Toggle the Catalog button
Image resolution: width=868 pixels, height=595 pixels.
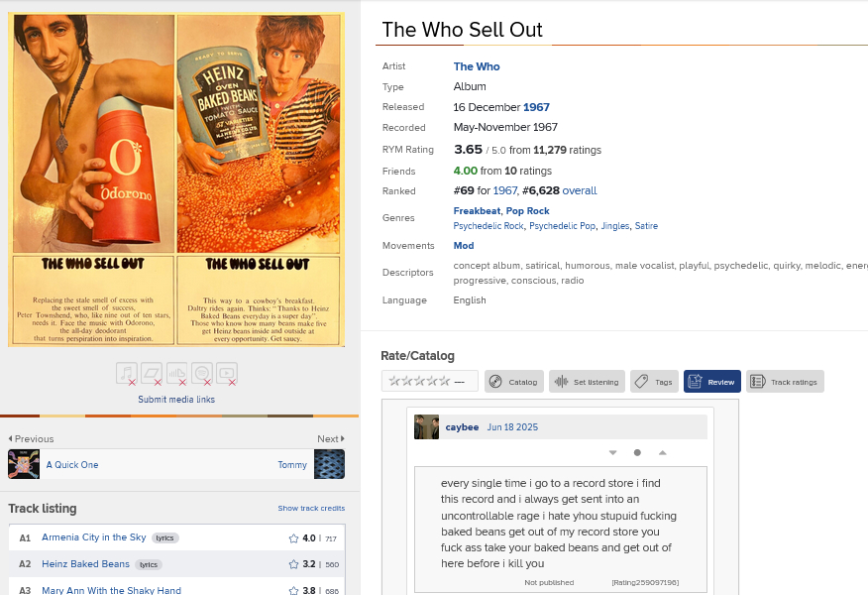[513, 382]
